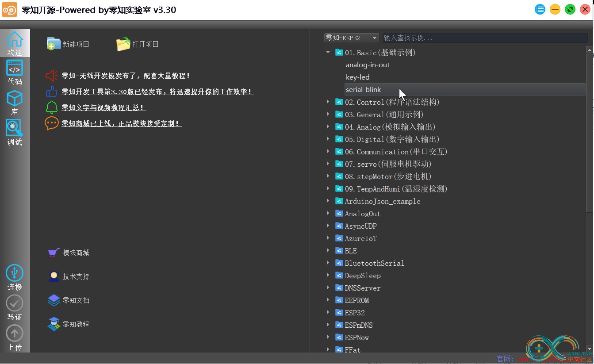
Task: Collapse the 01.Basic(基础示例) tree node
Action: 328,52
